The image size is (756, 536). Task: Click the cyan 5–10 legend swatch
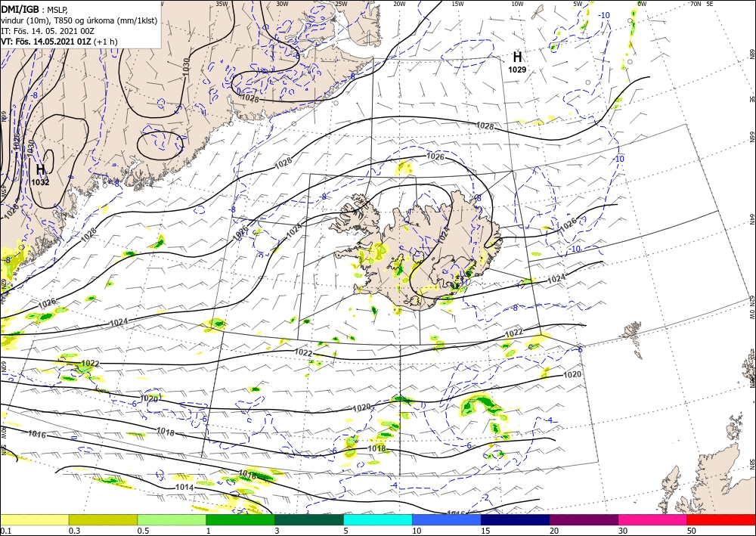click(x=378, y=519)
